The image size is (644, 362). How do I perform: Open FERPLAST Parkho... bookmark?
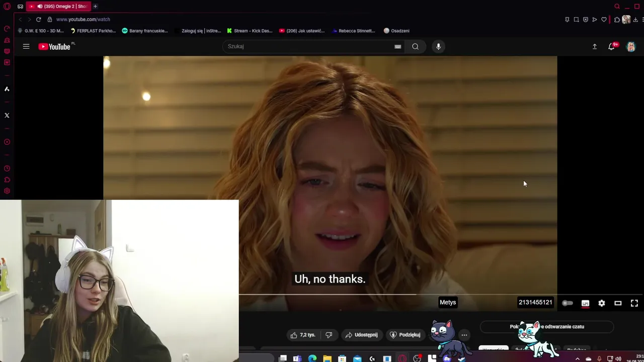(93, 31)
